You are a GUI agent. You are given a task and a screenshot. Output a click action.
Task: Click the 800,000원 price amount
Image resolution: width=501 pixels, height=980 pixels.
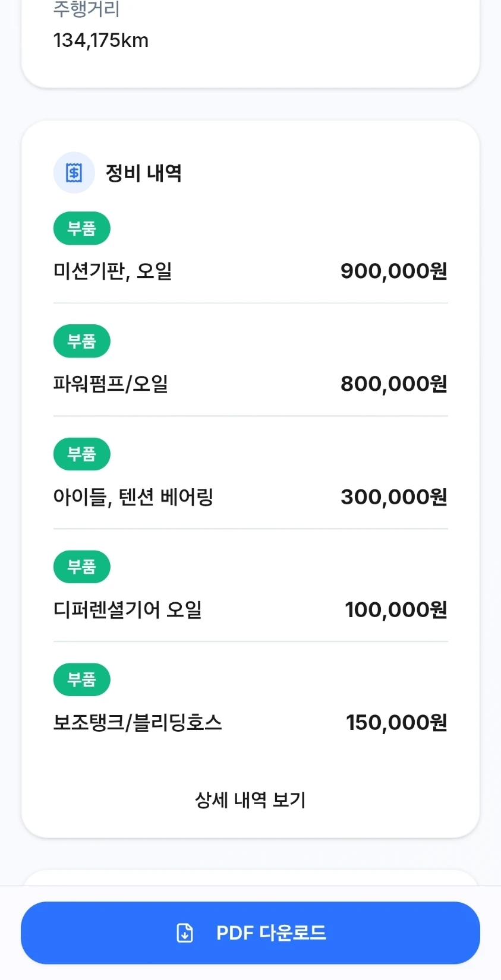(394, 384)
